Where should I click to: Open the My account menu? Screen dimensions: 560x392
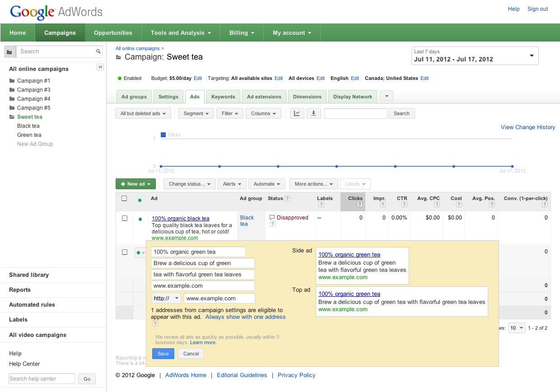click(292, 33)
